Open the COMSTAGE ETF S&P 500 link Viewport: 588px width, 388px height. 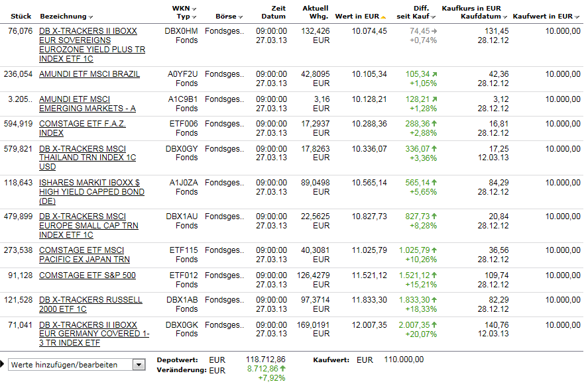tap(88, 275)
